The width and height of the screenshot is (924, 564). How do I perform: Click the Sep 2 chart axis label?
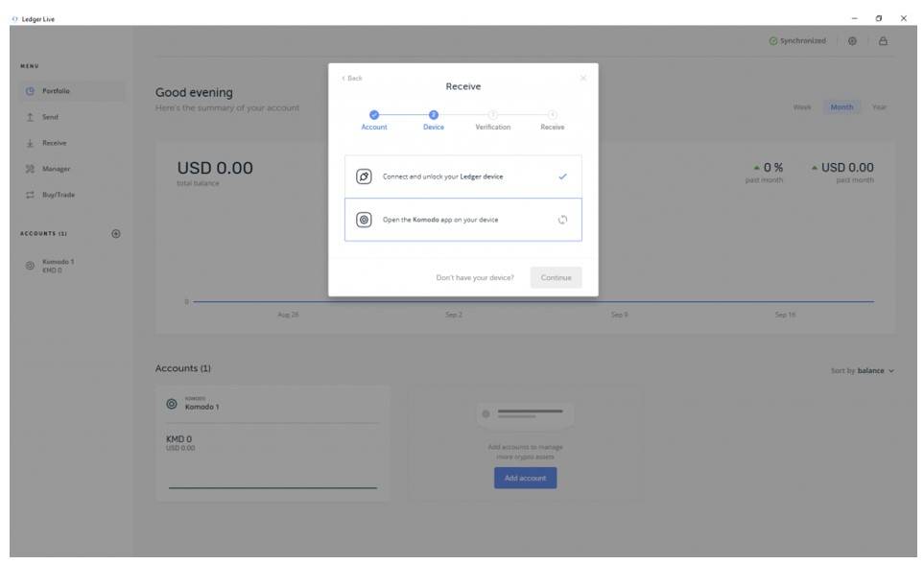point(454,315)
